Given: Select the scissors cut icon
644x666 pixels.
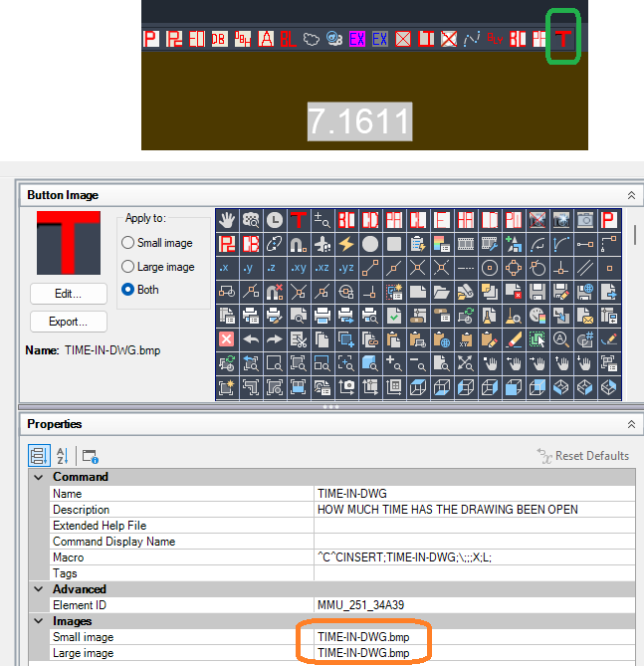Looking at the screenshot, I should [299, 339].
